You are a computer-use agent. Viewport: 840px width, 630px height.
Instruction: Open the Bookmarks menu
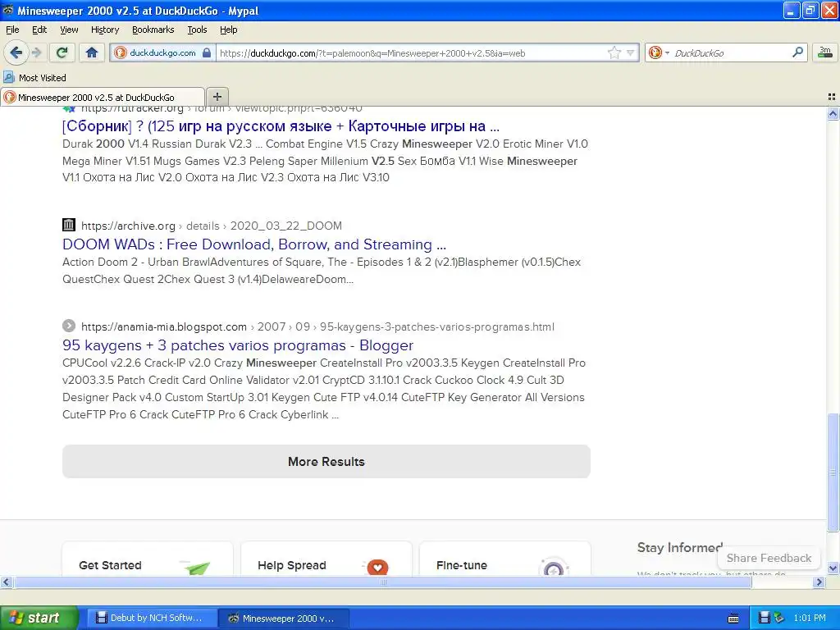(x=153, y=30)
